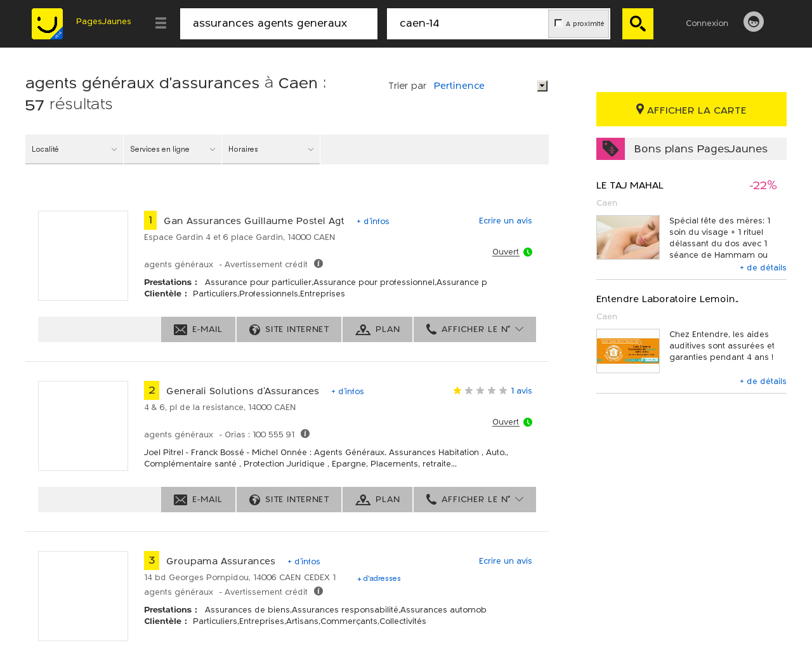Screen dimensions: 812x650
Task: Expand the Horaires filter
Action: [271, 149]
